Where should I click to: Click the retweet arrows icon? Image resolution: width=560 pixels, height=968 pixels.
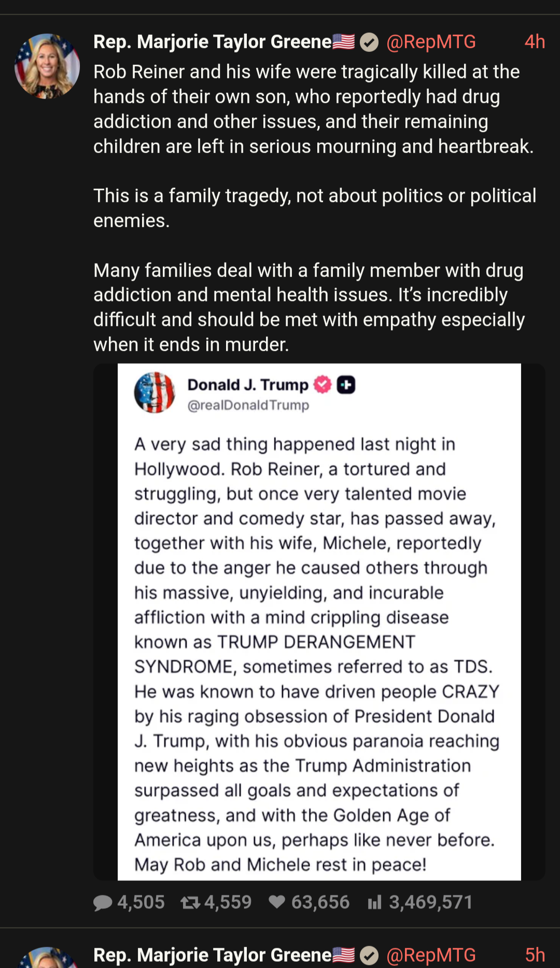pyautogui.click(x=190, y=903)
